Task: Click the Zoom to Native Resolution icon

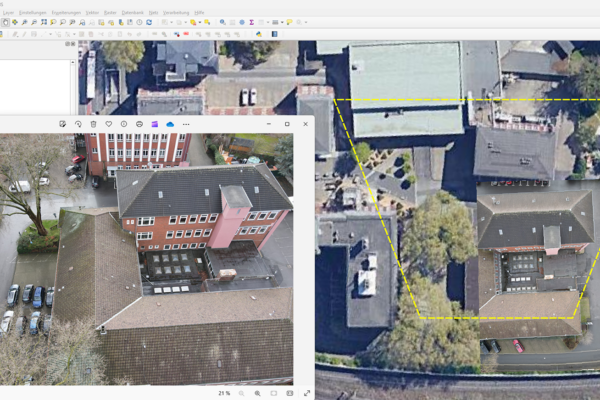Action: [72, 22]
